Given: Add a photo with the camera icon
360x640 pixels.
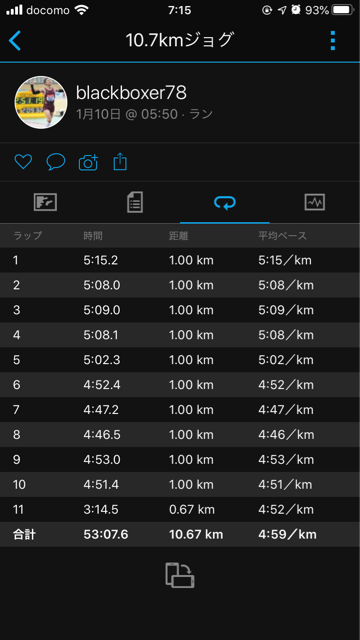Looking at the screenshot, I should [x=88, y=162].
